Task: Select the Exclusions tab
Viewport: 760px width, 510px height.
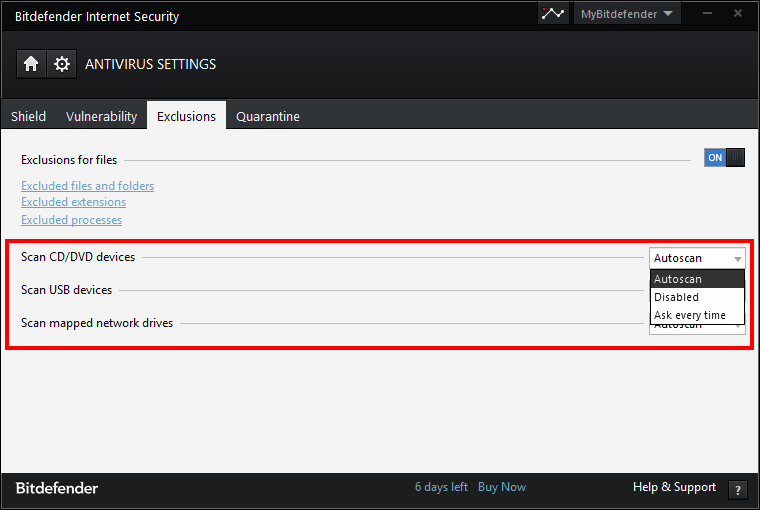Action: 186,116
